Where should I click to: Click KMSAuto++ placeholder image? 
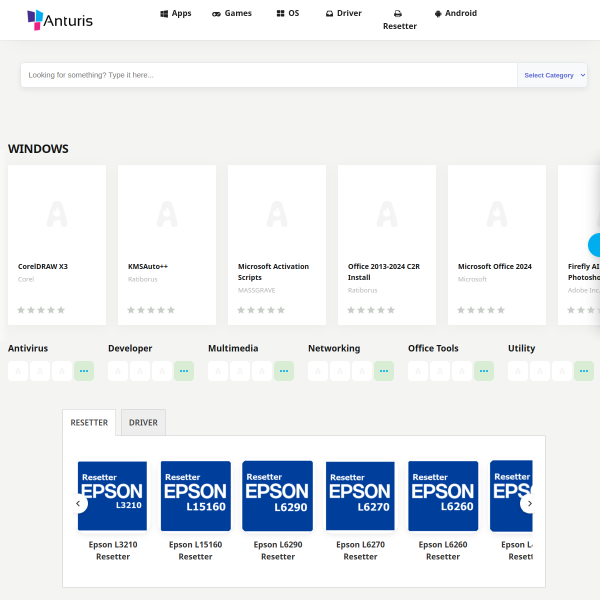167,214
